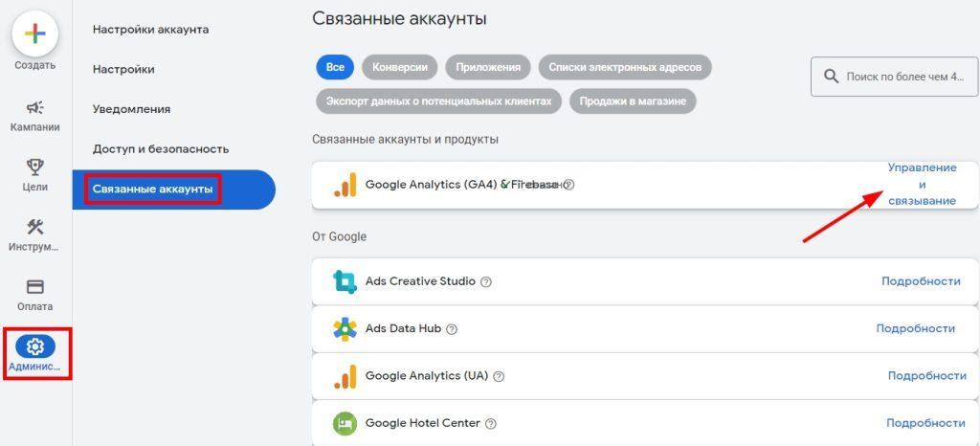Image resolution: width=980 pixels, height=446 pixels.
Task: Select the 'Продажи в магазине' filter chip
Action: tap(633, 101)
